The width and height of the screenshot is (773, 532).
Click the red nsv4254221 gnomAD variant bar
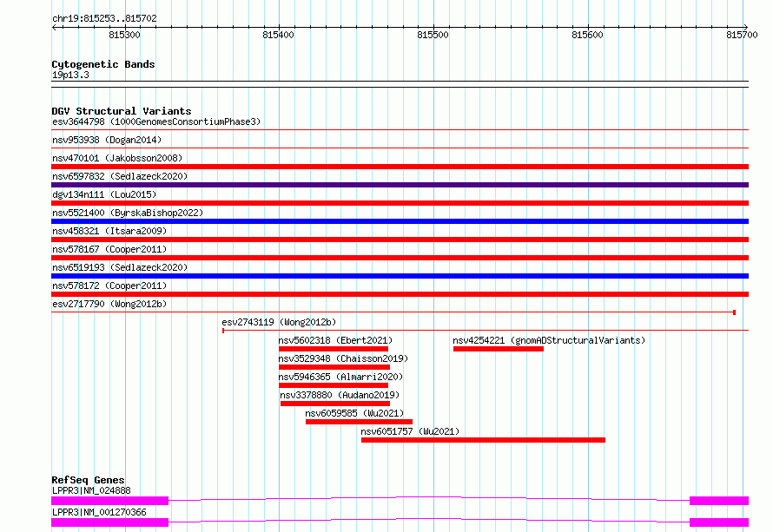(499, 349)
